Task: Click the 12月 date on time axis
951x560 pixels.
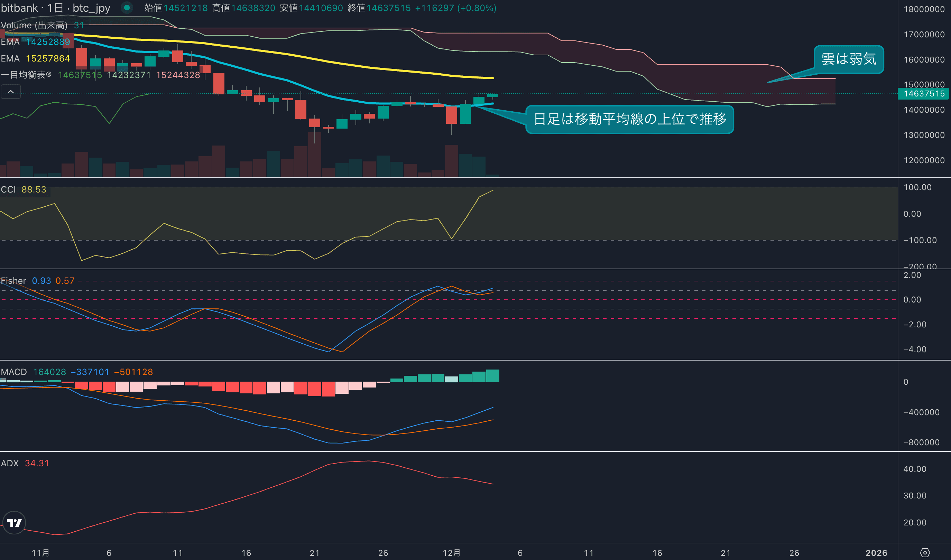Action: [452, 553]
